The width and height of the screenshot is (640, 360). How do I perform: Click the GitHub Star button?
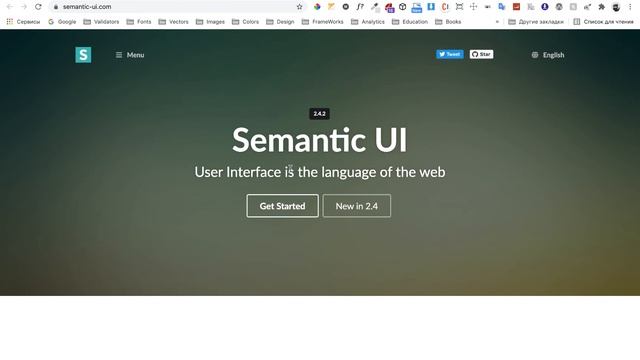[x=481, y=54]
